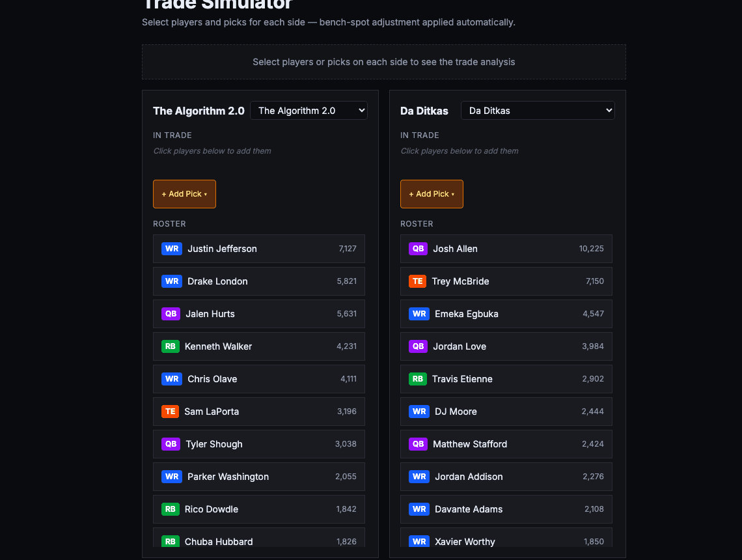The image size is (742, 560).
Task: Add DJ Moore to the trade
Action: 506,412
